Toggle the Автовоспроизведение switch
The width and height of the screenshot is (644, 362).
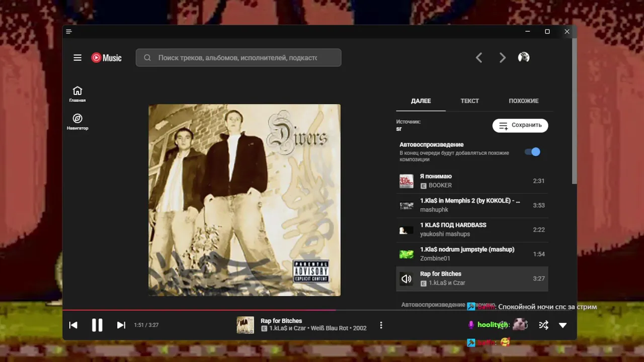[532, 152]
